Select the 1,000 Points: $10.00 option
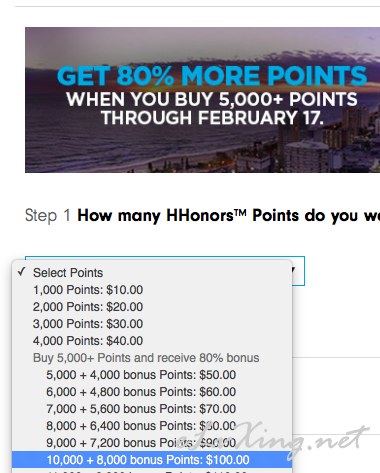 click(x=152, y=290)
